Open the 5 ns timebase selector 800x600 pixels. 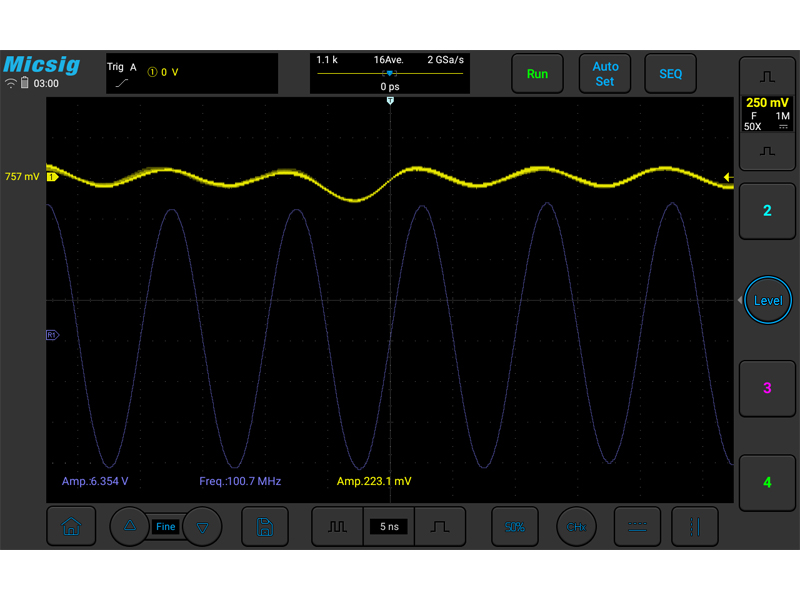click(389, 527)
